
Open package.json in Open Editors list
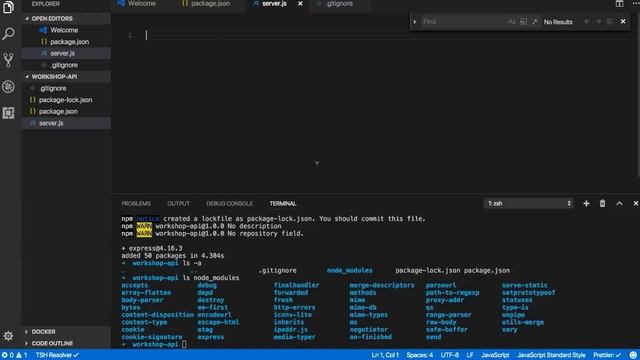click(x=69, y=42)
